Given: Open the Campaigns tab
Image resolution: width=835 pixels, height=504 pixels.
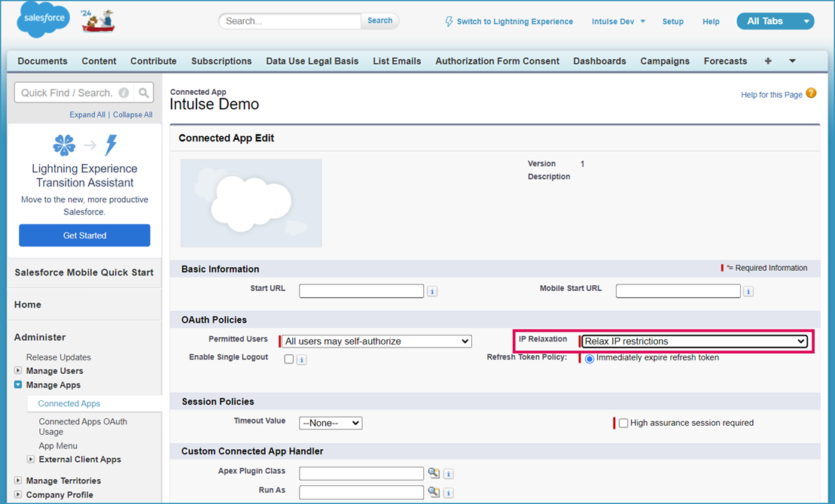Looking at the screenshot, I should tap(665, 61).
